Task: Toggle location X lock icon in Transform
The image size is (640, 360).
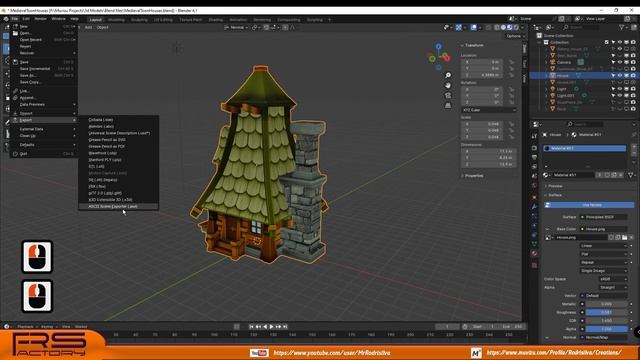Action: pos(511,62)
